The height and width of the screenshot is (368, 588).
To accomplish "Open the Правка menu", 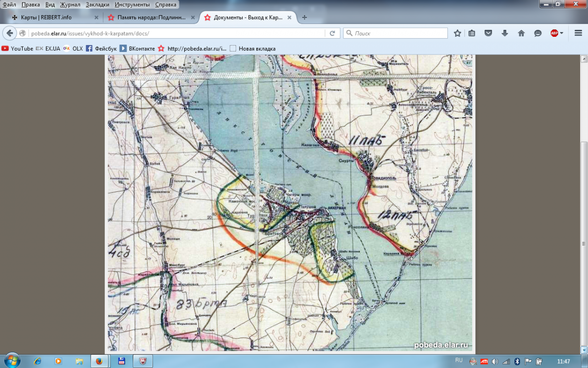I will coord(31,4).
